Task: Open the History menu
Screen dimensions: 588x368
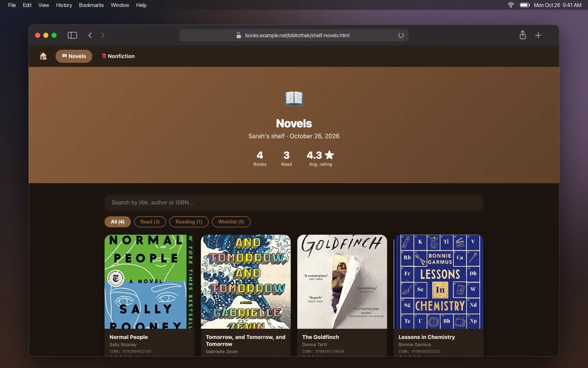Action: 64,5
